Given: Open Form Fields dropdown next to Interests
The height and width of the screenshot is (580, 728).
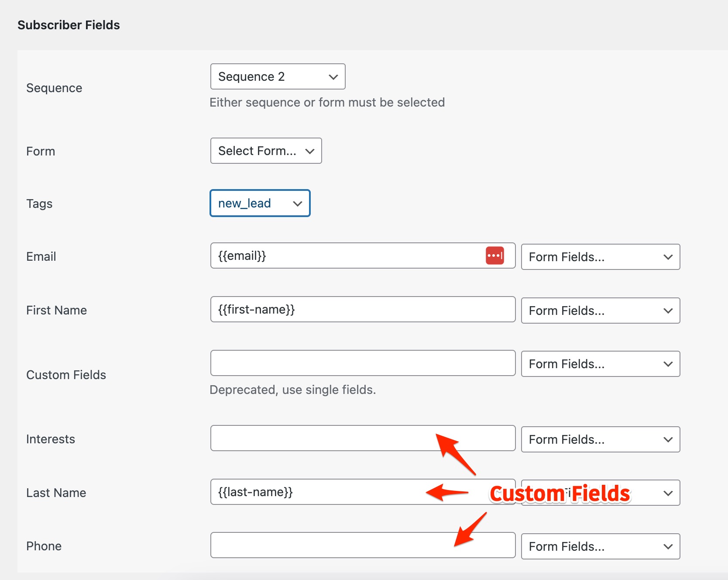Looking at the screenshot, I should coord(601,439).
